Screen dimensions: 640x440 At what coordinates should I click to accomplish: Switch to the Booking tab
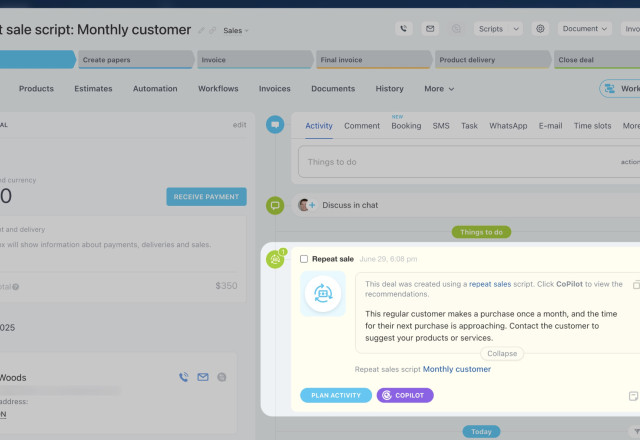[406, 126]
